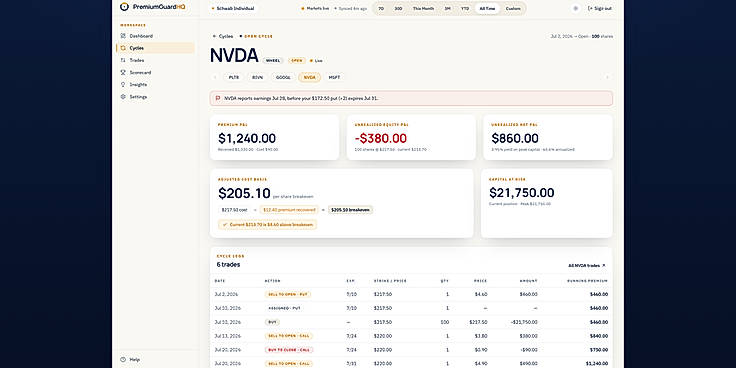Select Cycles in the sidebar
The image size is (736, 368).
[155, 48]
